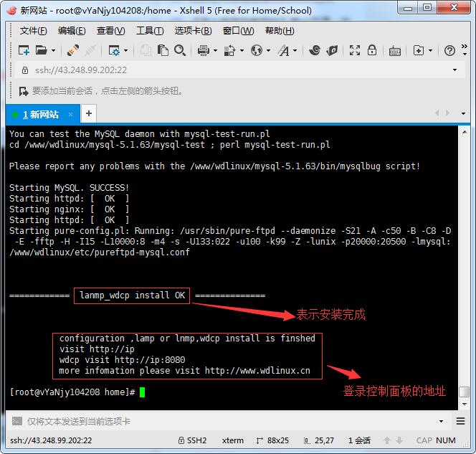Expand the globe encoding dropdown arrow
The height and width of the screenshot is (454, 476).
pyautogui.click(x=269, y=51)
